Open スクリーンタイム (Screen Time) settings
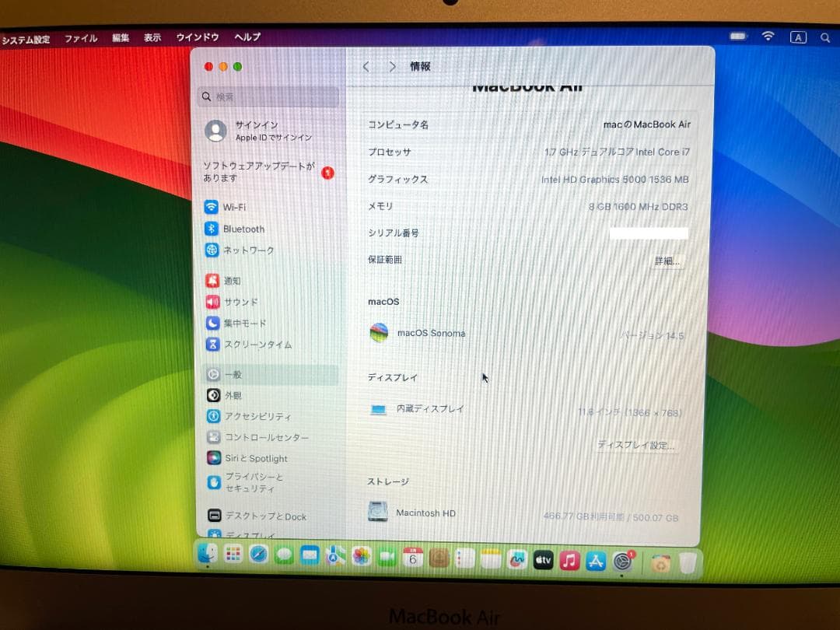The image size is (840, 630). [253, 345]
